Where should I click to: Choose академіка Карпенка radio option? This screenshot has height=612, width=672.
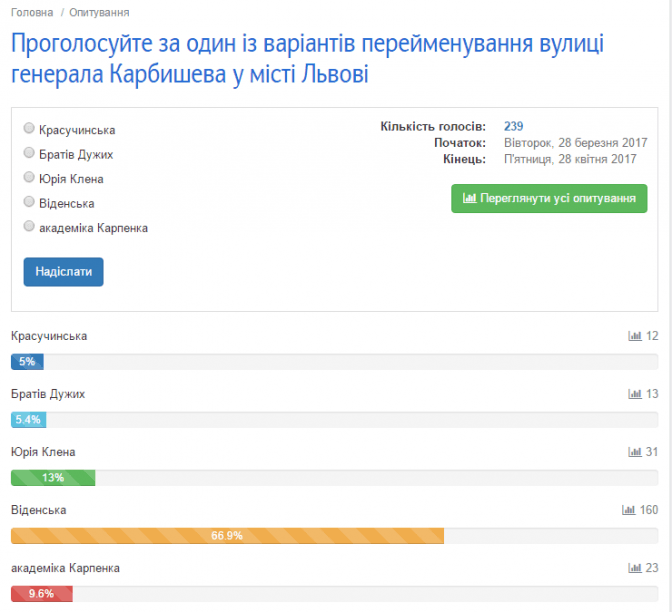coord(29,227)
